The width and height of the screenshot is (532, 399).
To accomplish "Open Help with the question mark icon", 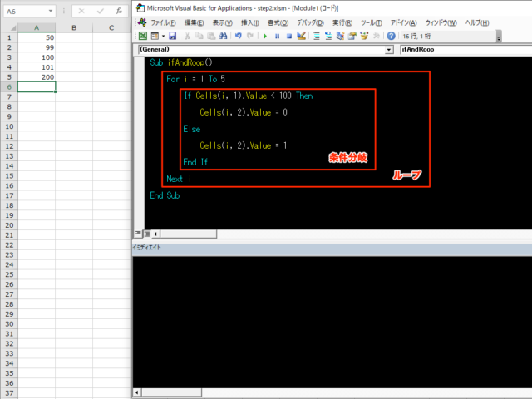I will [392, 37].
